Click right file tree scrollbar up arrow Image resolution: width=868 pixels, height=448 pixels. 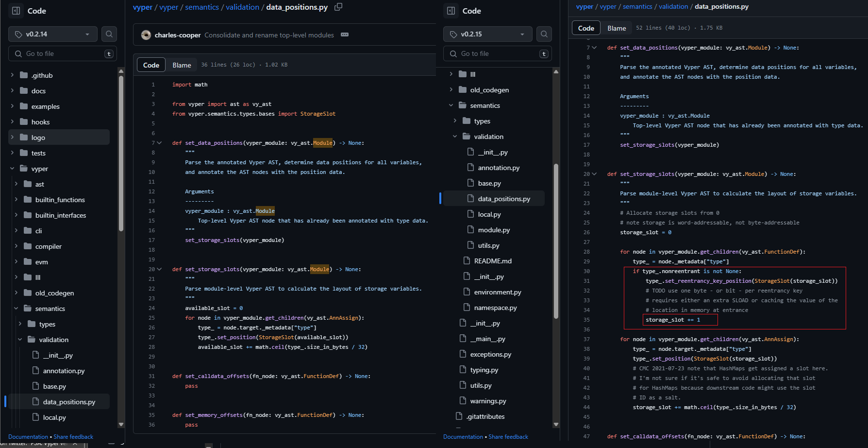[556, 71]
